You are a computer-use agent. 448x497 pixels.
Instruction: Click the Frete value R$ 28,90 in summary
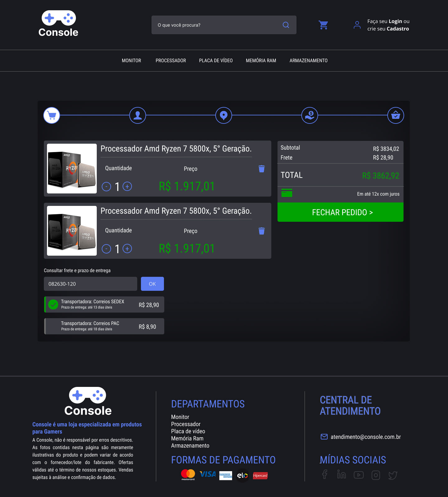click(383, 158)
